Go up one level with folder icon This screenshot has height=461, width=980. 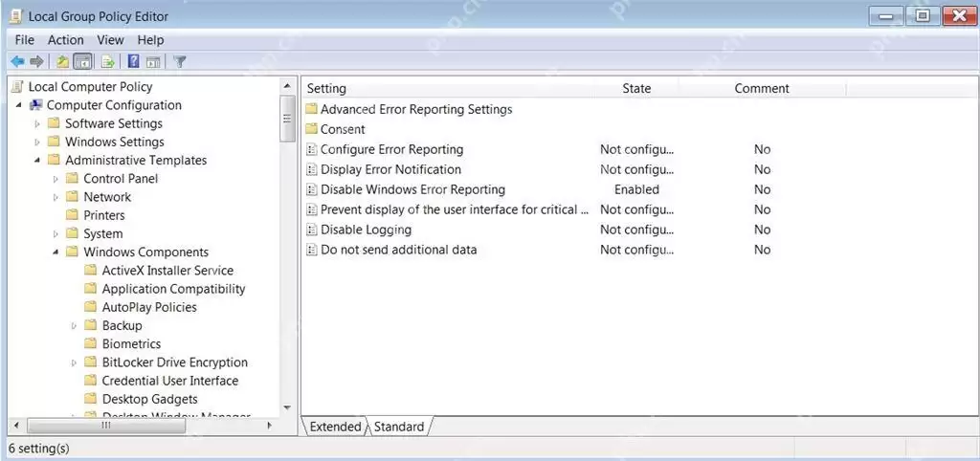(x=62, y=61)
